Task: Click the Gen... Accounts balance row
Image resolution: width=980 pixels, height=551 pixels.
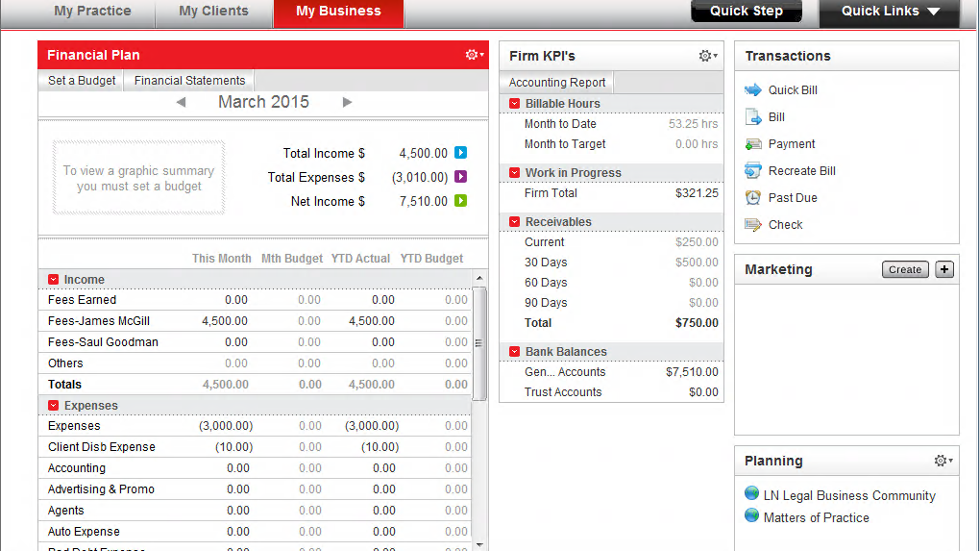Action: (612, 372)
